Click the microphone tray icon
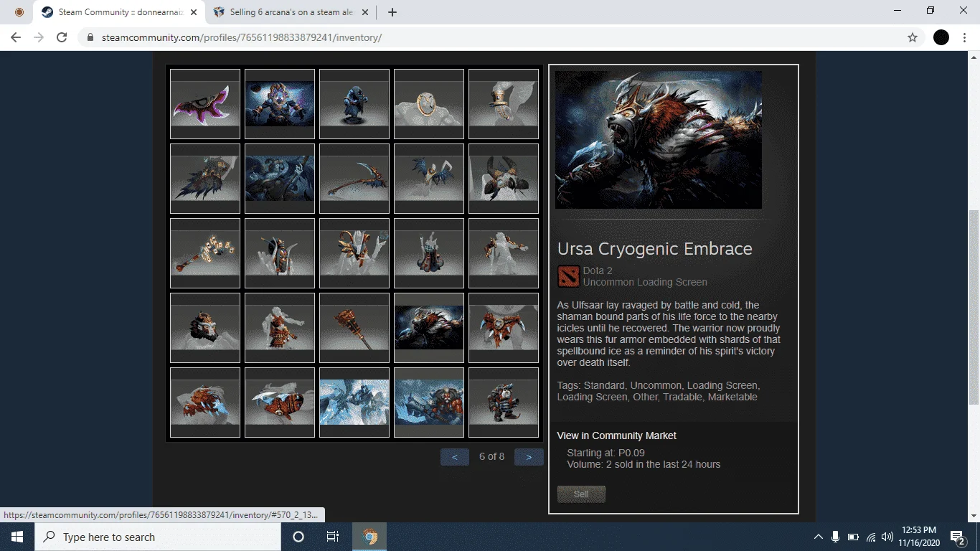 (x=836, y=537)
